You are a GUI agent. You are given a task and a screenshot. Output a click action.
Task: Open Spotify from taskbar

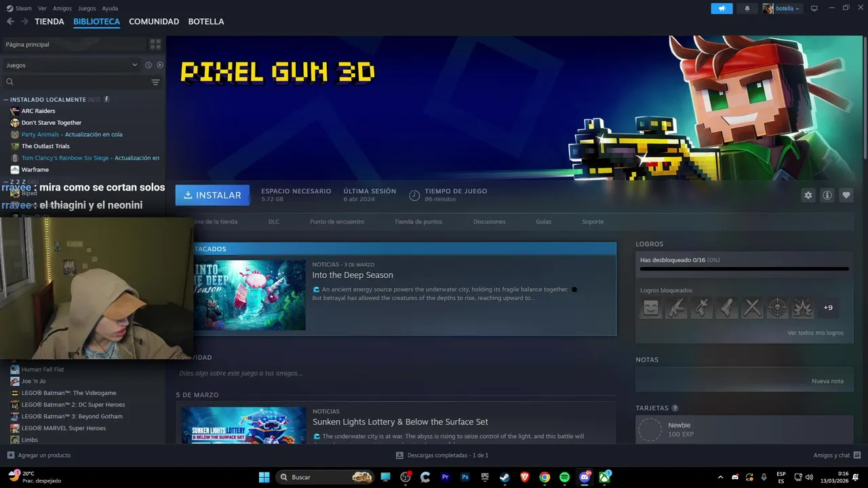pyautogui.click(x=564, y=477)
